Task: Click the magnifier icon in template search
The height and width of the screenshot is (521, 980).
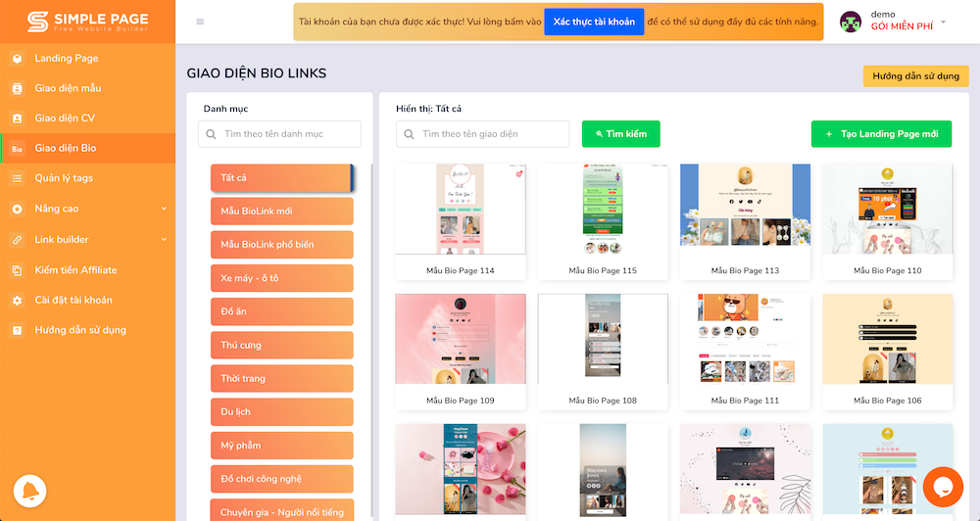Action: (x=409, y=134)
